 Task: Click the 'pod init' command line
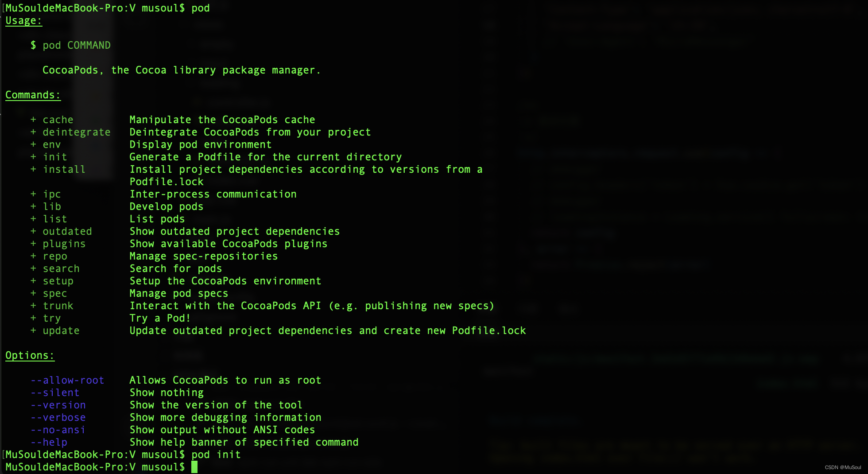click(x=216, y=455)
